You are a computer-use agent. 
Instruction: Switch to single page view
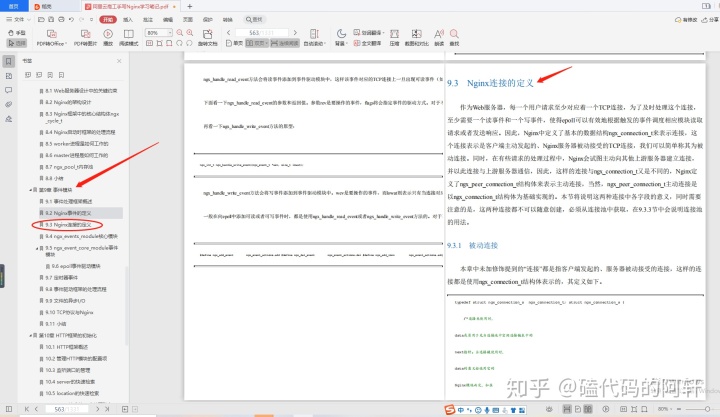tap(234, 43)
